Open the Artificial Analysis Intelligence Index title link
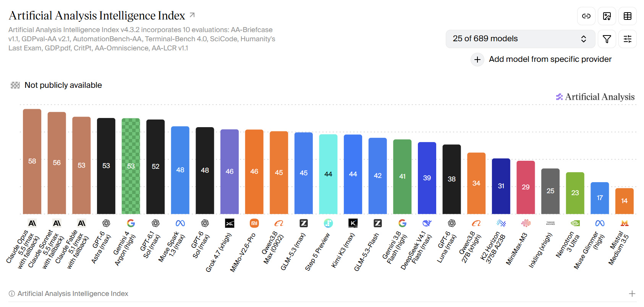This screenshot has width=644, height=307. coord(97,15)
